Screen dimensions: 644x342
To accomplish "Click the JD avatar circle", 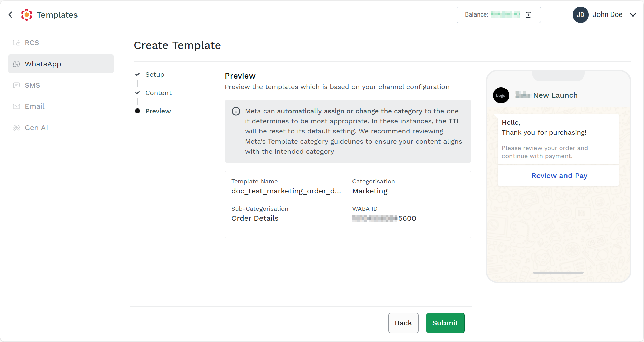I will (x=580, y=15).
